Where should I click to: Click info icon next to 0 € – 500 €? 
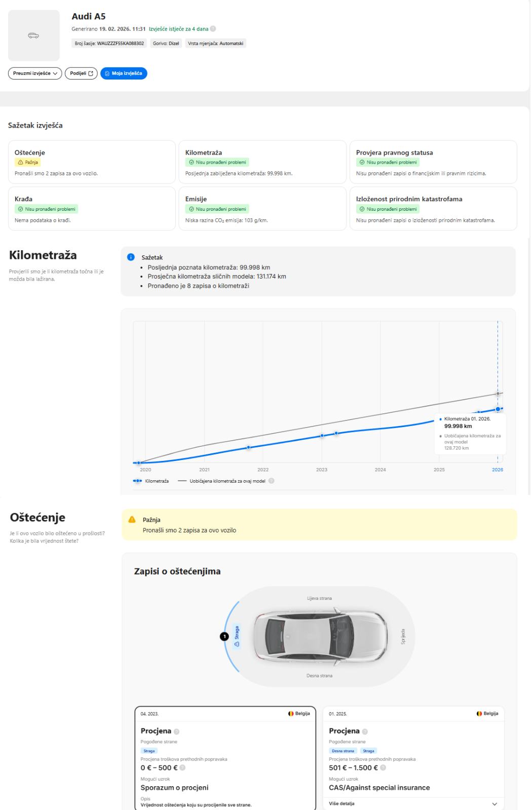point(182,768)
